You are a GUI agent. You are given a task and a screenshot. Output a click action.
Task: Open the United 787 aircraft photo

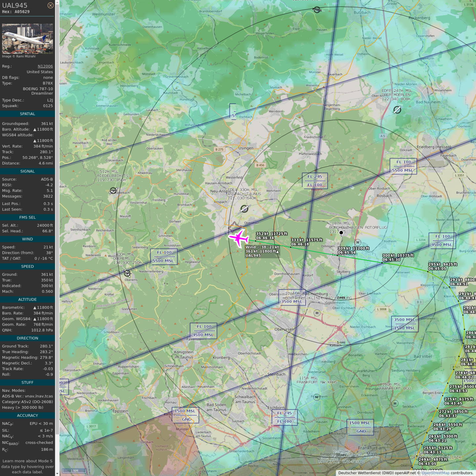point(27,39)
